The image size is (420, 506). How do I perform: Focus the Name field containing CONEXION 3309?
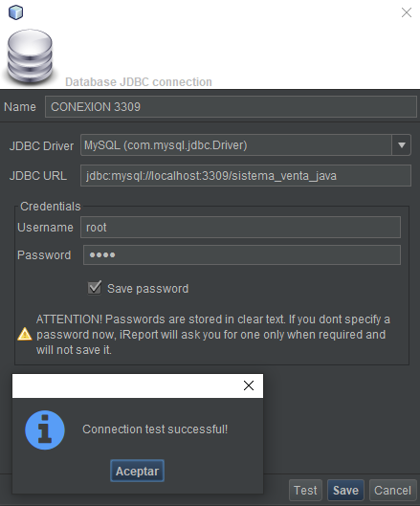click(x=231, y=107)
